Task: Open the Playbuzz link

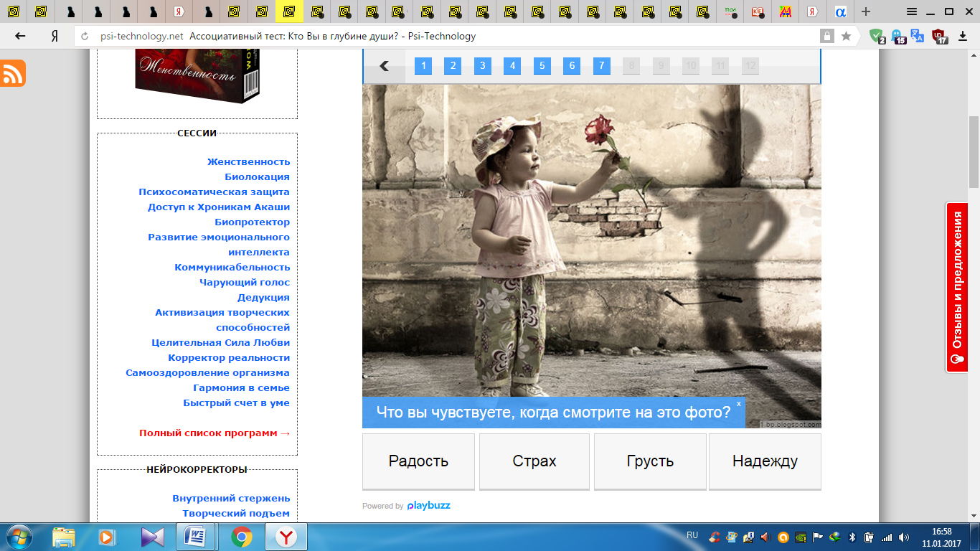Action: click(x=428, y=506)
